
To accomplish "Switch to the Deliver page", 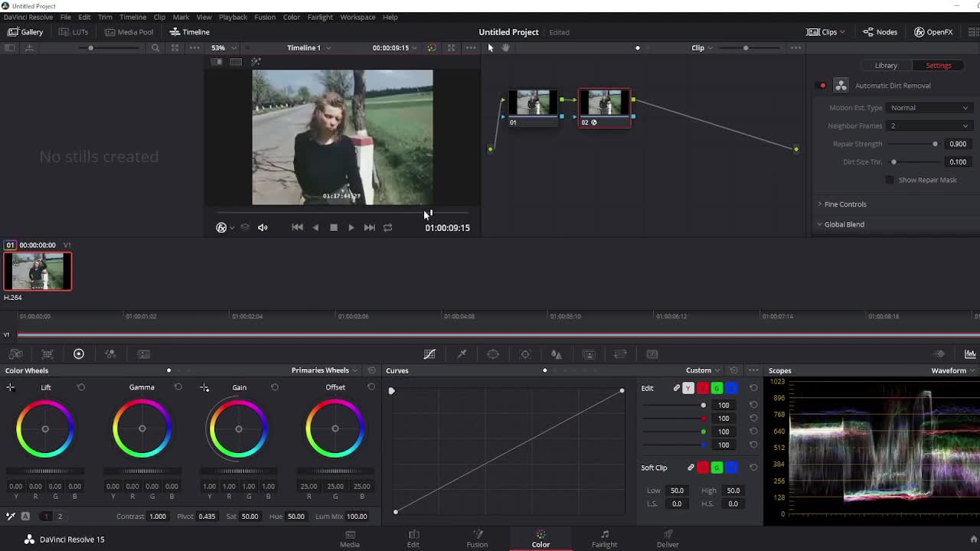I will coord(668,539).
